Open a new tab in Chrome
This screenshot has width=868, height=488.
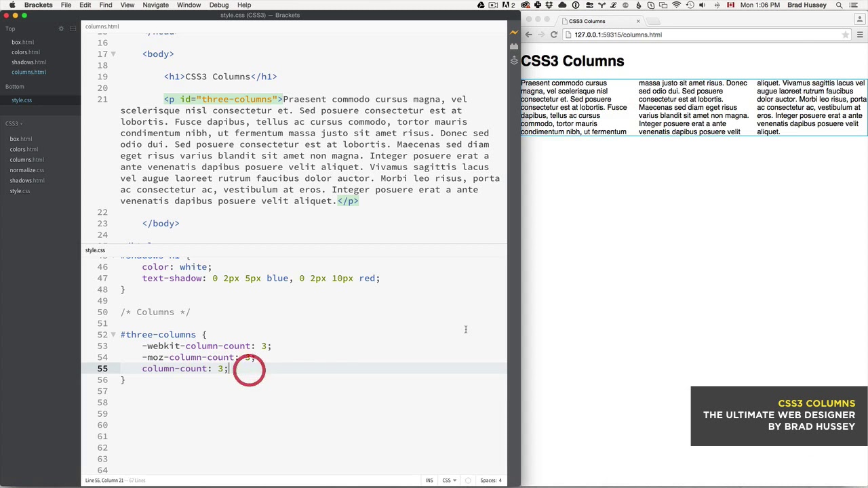652,21
